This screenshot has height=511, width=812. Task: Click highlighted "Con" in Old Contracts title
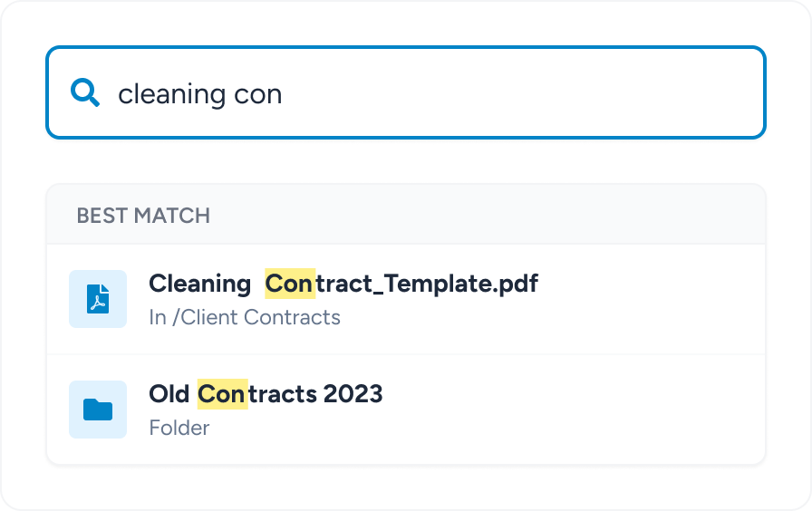pyautogui.click(x=222, y=394)
